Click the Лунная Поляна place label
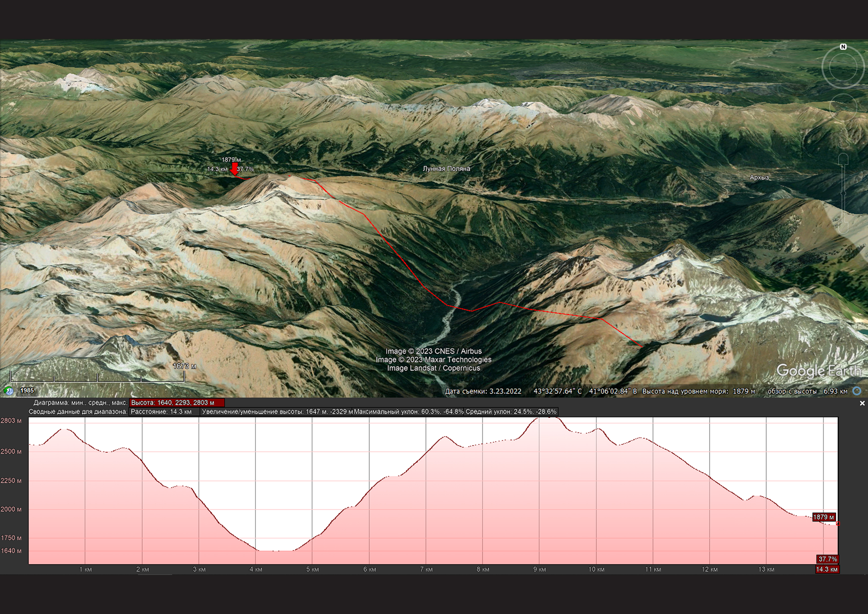 (x=446, y=169)
